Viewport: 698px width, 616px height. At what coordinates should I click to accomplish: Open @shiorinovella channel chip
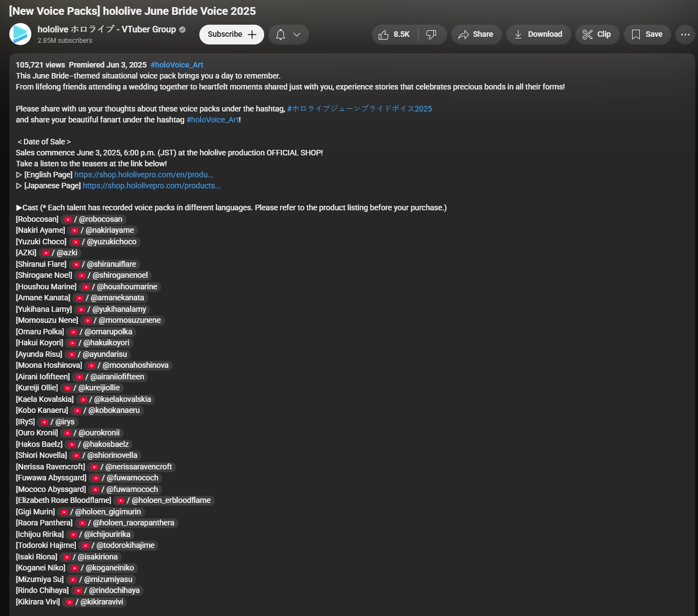[105, 455]
